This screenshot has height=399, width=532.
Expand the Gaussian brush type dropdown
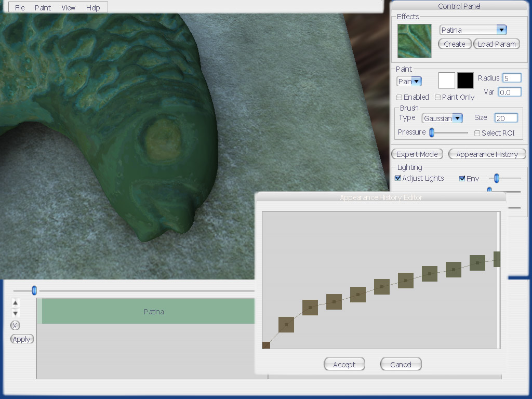tap(457, 118)
